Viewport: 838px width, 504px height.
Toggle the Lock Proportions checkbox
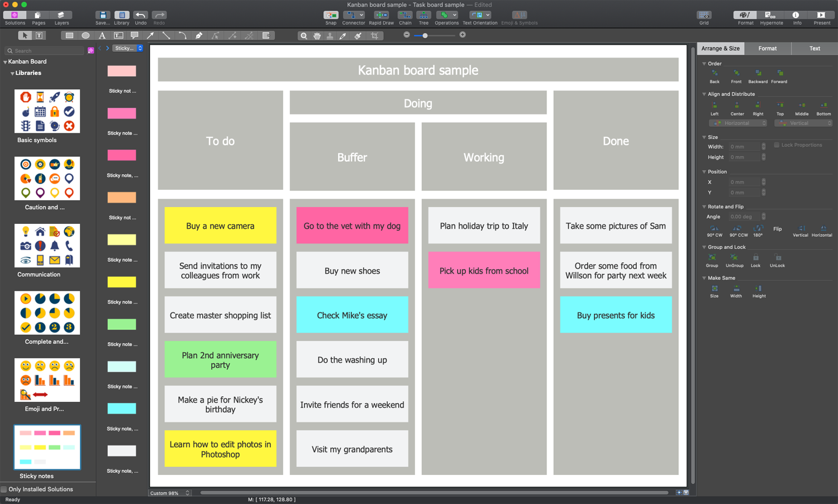pos(777,145)
